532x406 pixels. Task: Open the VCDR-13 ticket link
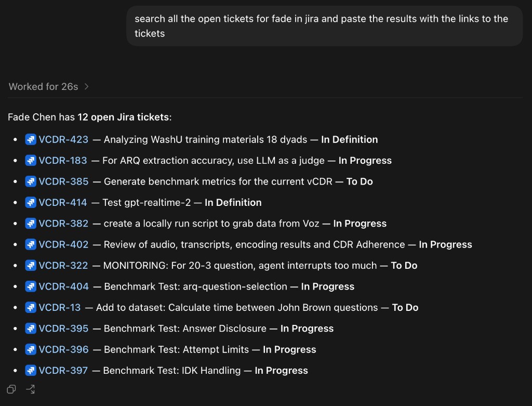(60, 308)
